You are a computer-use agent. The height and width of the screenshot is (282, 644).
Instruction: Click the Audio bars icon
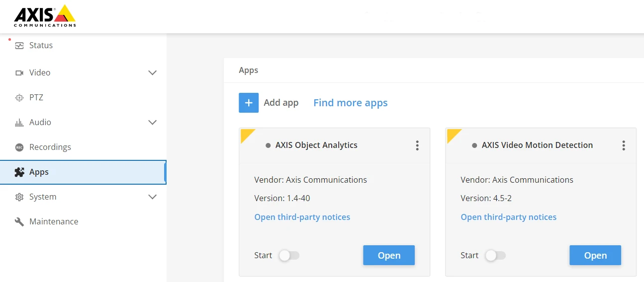(x=19, y=123)
